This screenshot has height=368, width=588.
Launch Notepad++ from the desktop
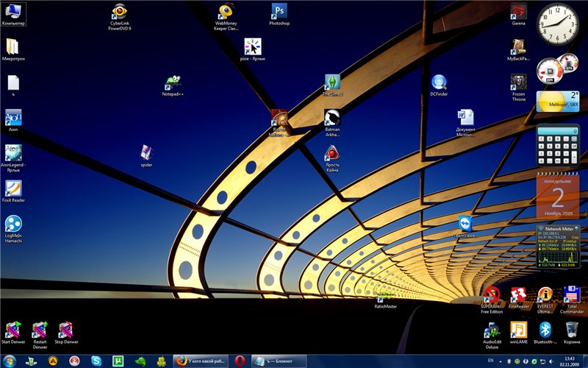pos(173,82)
